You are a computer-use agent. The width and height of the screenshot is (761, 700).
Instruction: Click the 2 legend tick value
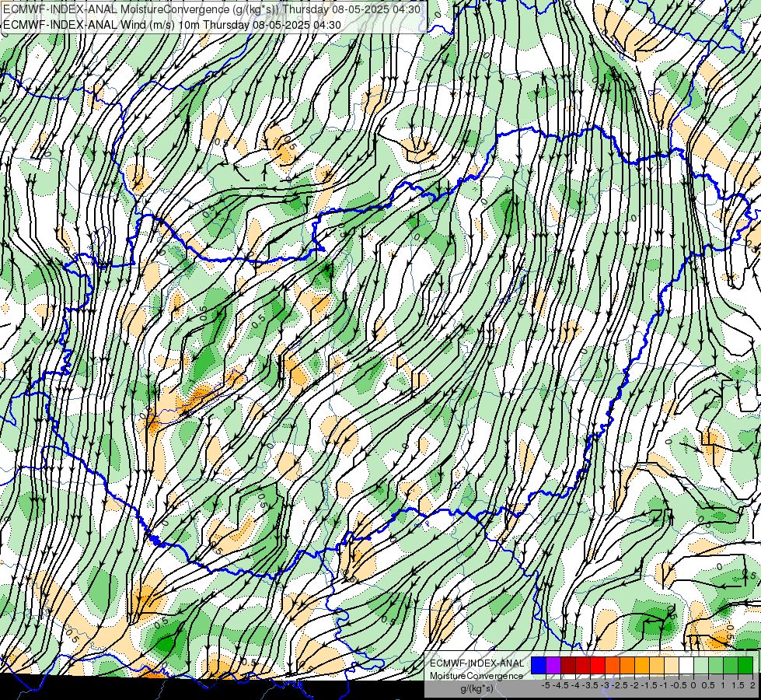click(x=752, y=685)
